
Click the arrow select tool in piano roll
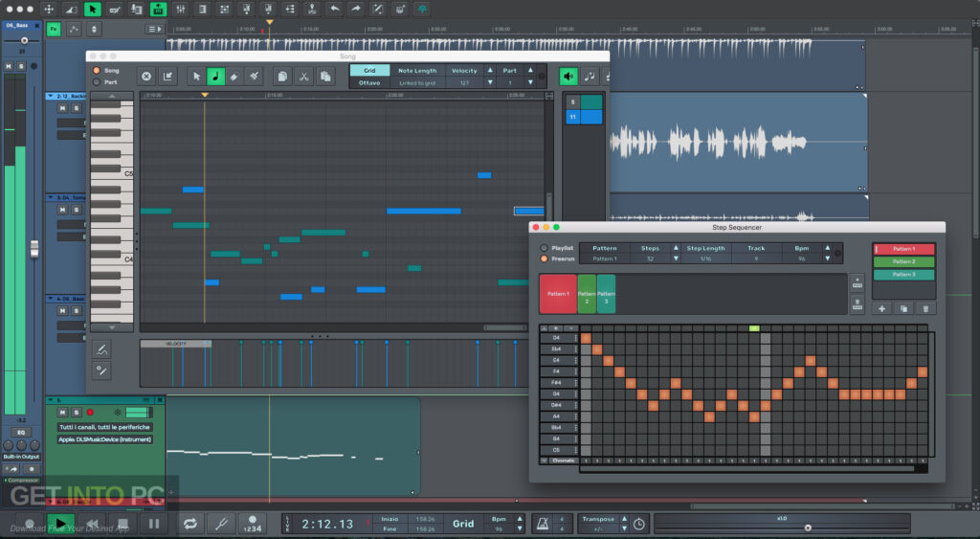[197, 77]
